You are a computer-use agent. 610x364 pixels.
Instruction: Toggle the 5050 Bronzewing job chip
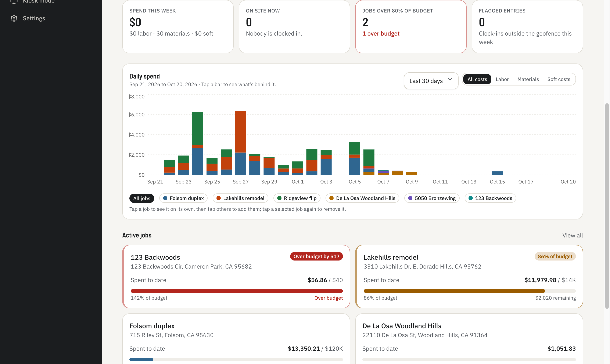432,198
